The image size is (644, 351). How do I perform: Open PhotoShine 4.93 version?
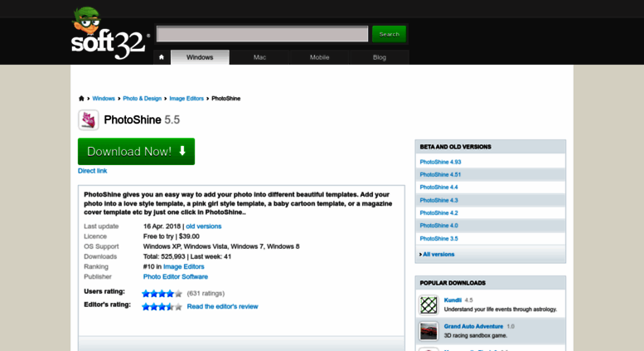point(440,162)
